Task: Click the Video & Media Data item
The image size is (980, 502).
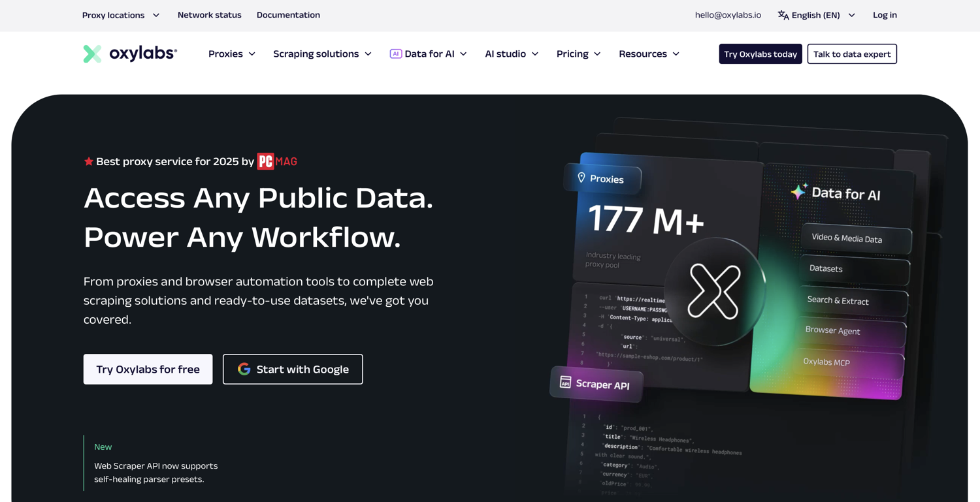Action: tap(856, 239)
